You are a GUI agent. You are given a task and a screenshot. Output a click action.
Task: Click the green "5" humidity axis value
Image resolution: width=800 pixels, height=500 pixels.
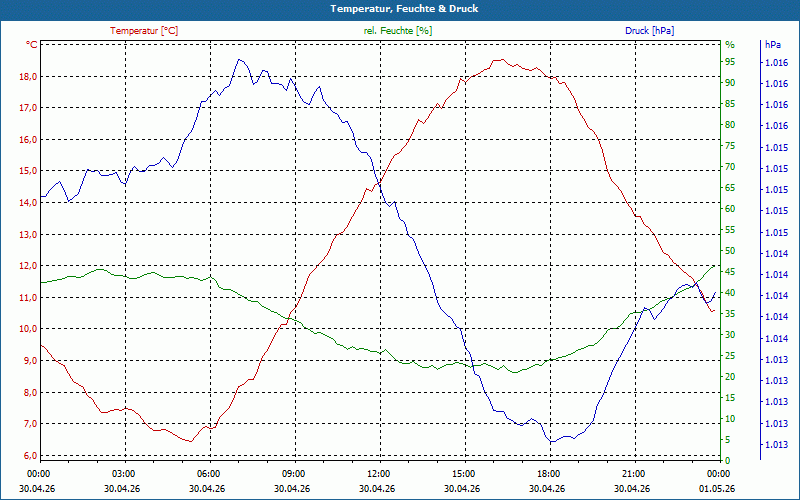[728, 440]
